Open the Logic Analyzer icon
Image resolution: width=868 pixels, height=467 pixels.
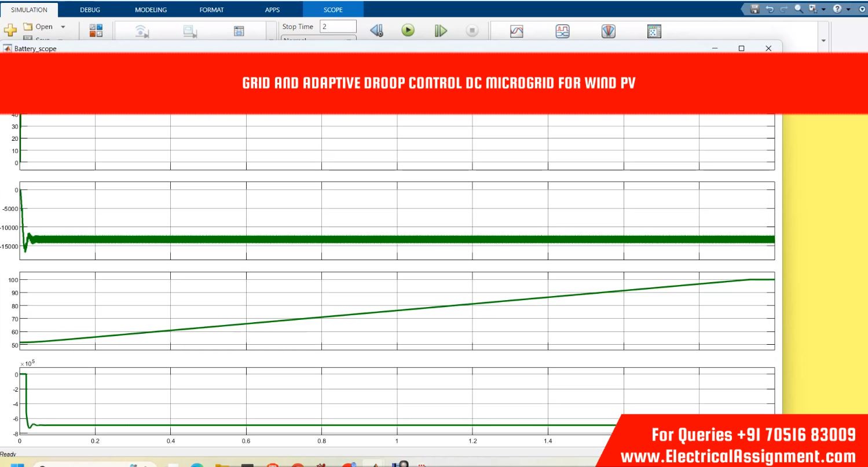(x=562, y=32)
